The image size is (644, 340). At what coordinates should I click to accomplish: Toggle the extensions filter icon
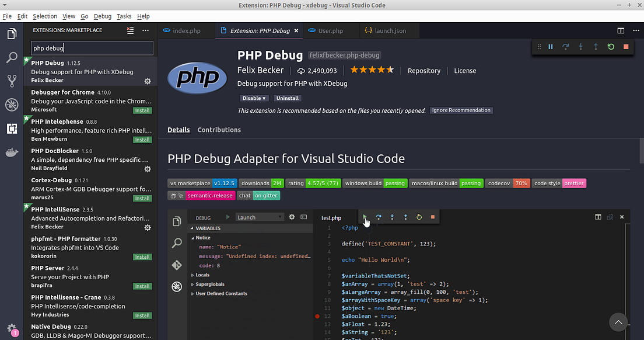[130, 30]
